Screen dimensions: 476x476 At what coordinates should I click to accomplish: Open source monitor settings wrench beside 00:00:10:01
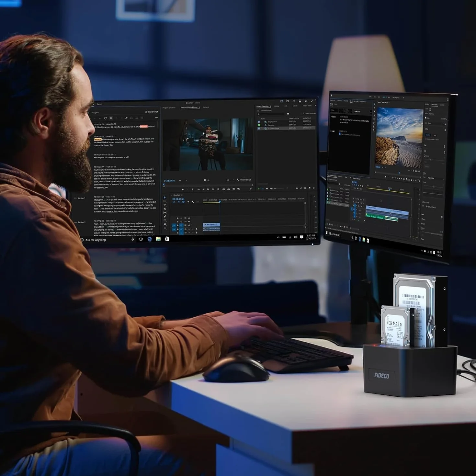pos(238,180)
